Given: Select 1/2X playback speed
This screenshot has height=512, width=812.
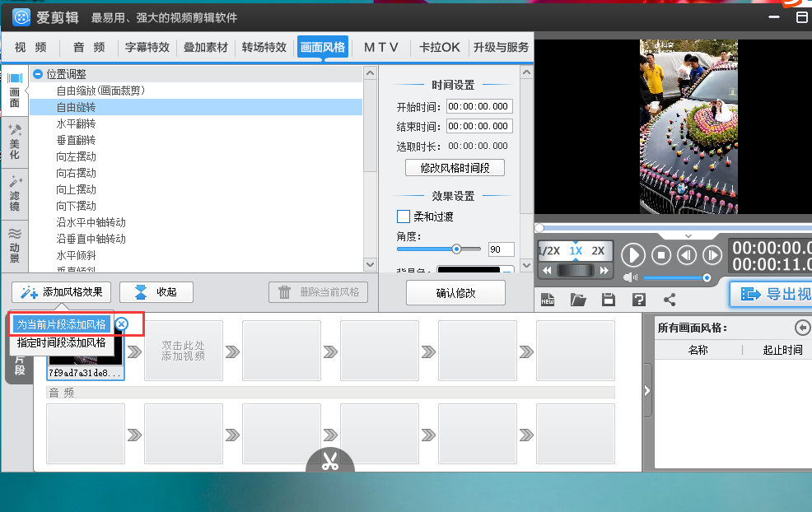Looking at the screenshot, I should click(549, 250).
